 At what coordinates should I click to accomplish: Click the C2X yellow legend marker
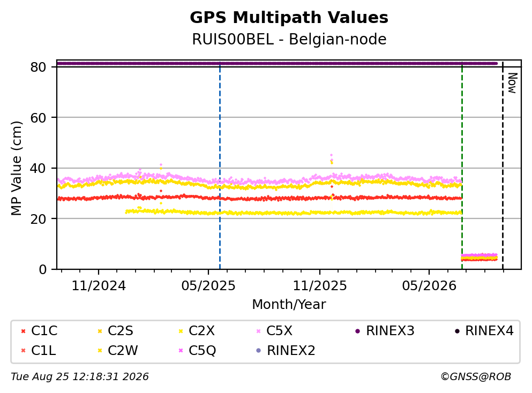(x=181, y=331)
